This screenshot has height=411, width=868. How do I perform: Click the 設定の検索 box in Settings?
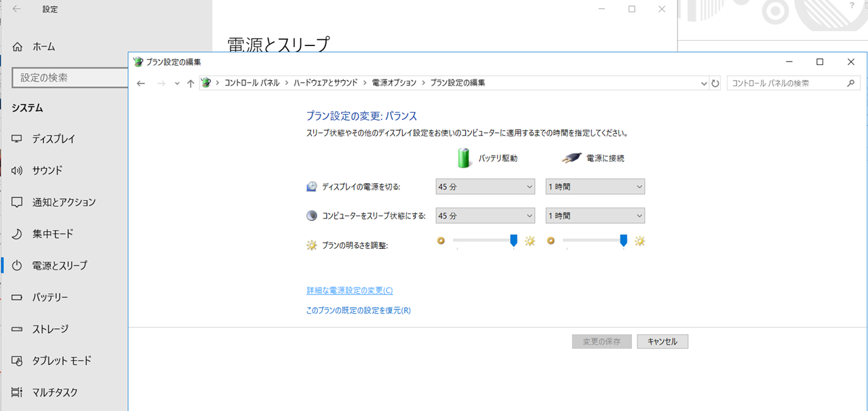70,77
